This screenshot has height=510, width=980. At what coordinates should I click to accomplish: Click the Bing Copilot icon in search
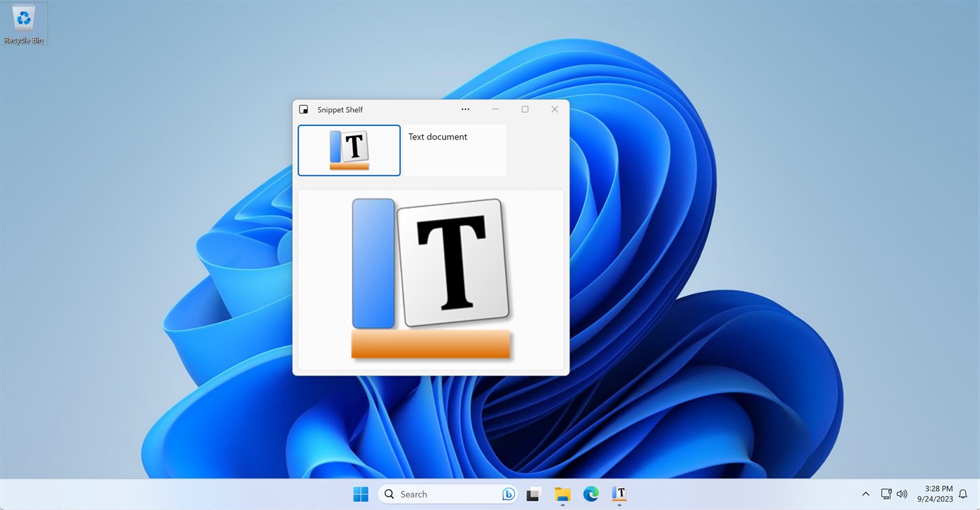click(x=508, y=494)
